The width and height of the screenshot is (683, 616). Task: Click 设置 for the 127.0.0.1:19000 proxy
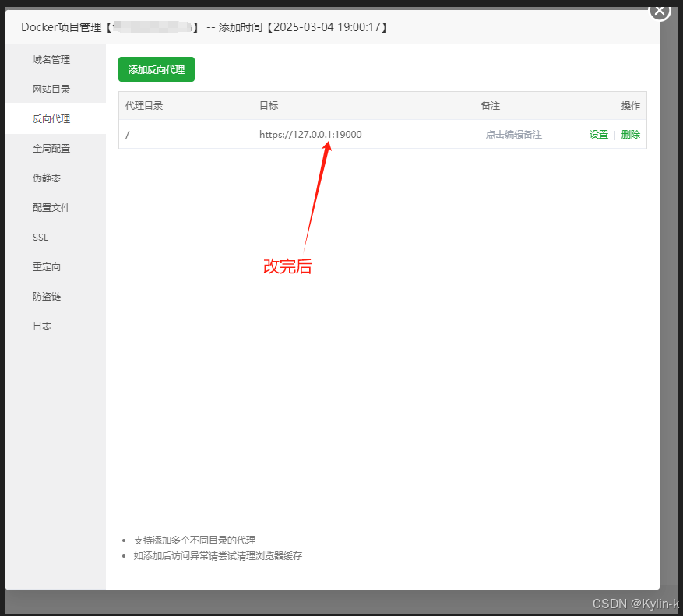point(598,135)
